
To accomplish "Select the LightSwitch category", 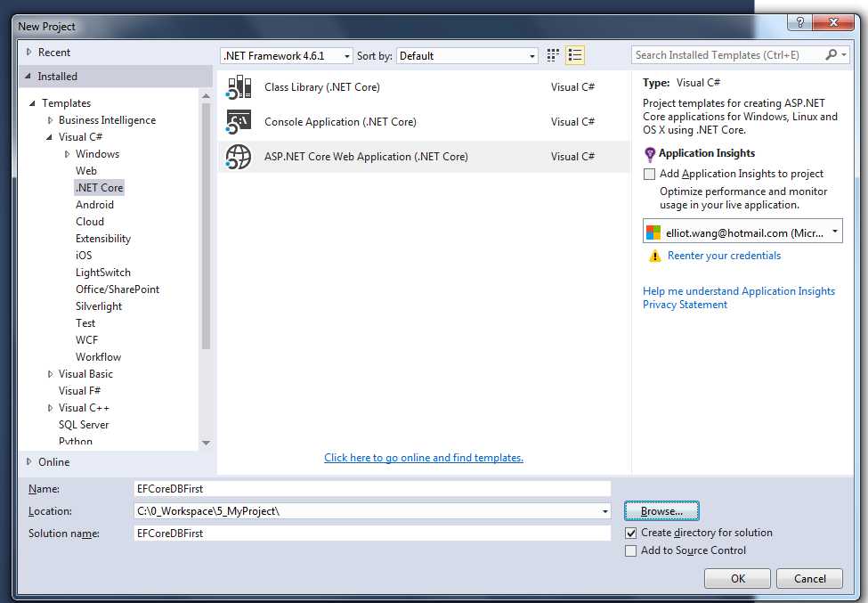I will point(103,273).
